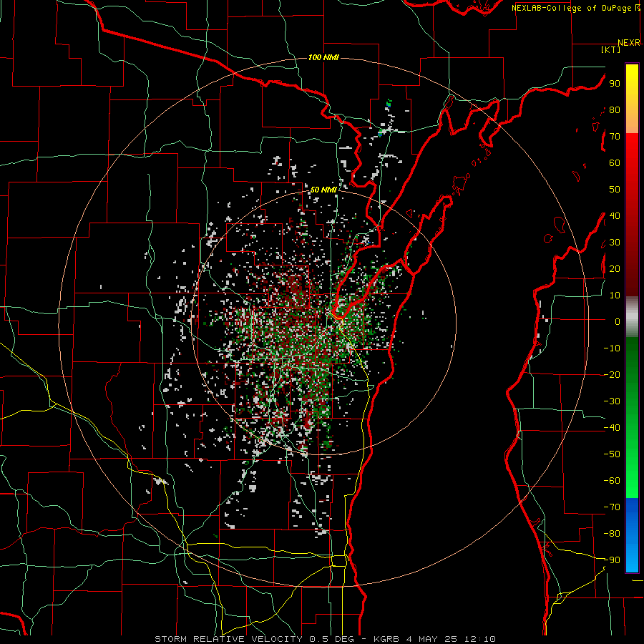The height and width of the screenshot is (644, 644).
Task: Click the 80 value on velocity scale
Action: tap(615, 110)
